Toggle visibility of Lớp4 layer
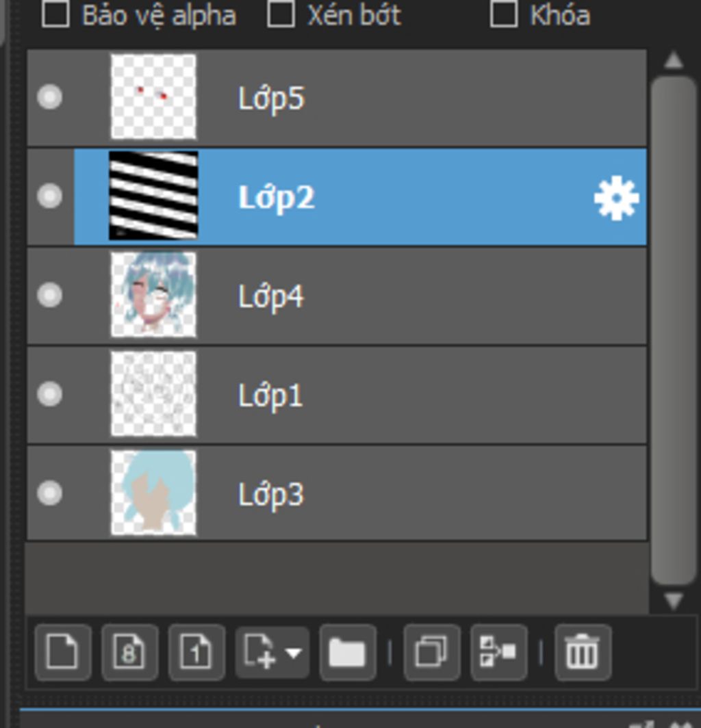This screenshot has height=728, width=701. (49, 295)
